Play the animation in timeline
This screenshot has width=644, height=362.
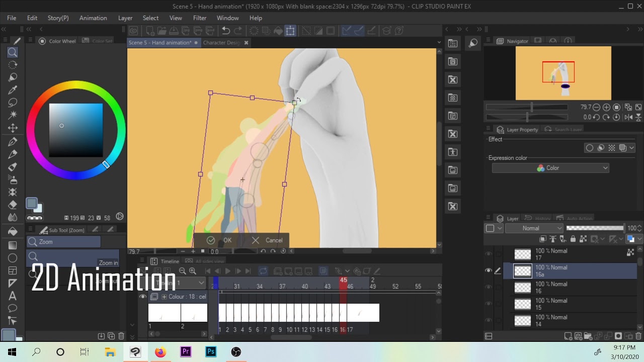(228, 271)
